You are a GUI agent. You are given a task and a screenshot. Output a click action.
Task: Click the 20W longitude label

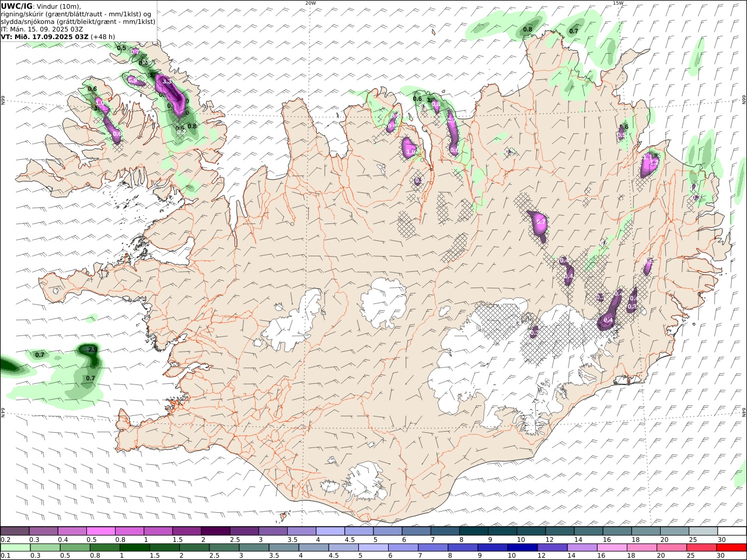tap(310, 3)
